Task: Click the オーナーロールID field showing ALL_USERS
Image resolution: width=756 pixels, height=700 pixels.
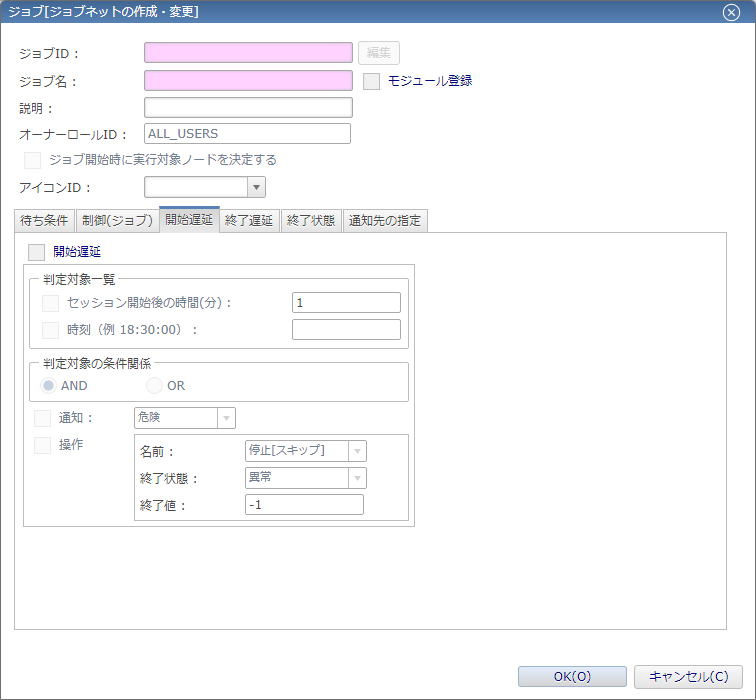Action: [x=247, y=134]
